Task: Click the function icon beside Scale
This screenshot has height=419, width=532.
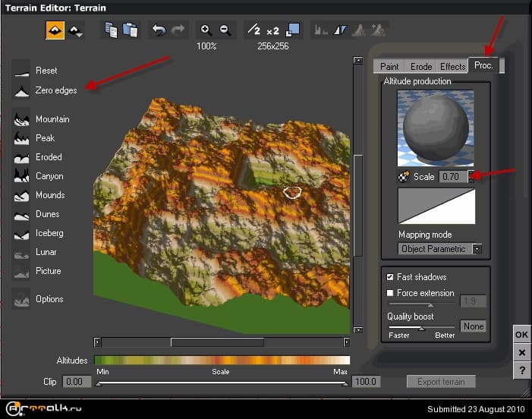Action: pyautogui.click(x=404, y=176)
